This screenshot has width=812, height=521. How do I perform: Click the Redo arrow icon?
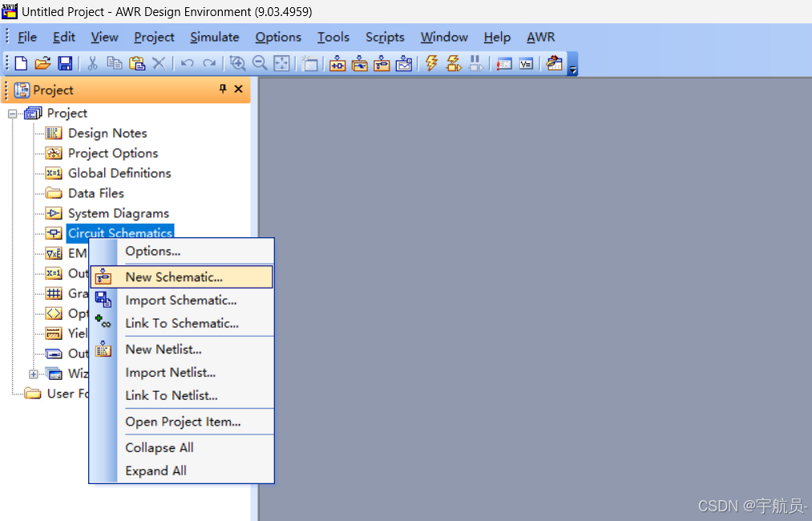pos(209,63)
